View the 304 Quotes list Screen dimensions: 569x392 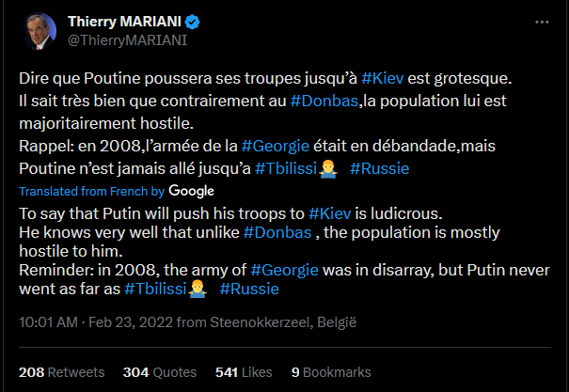[160, 372]
